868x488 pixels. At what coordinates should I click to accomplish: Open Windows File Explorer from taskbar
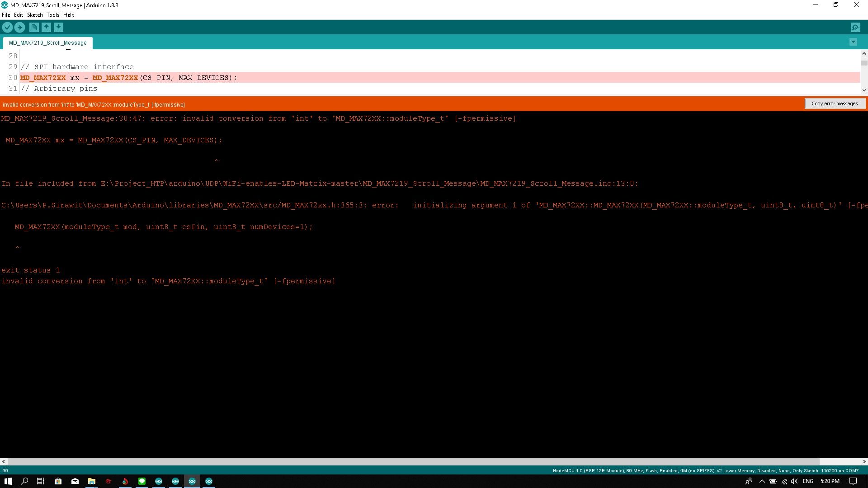point(91,481)
